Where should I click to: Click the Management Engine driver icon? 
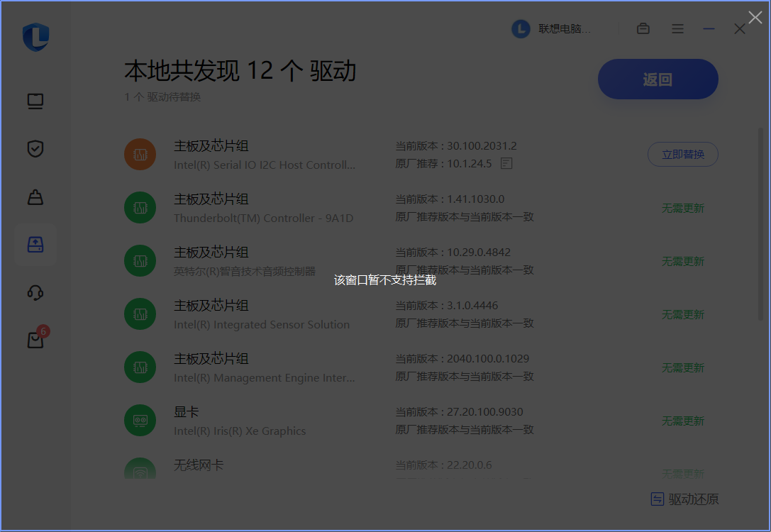point(140,367)
